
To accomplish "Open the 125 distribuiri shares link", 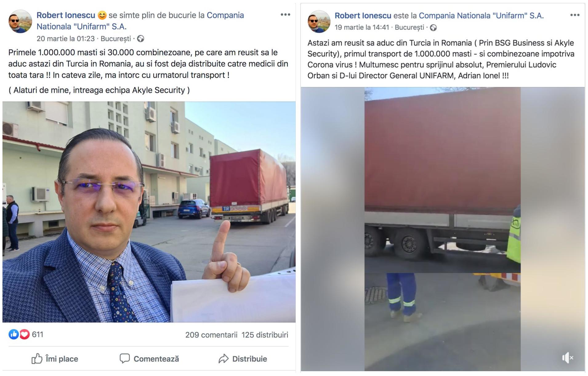I will coord(265,335).
